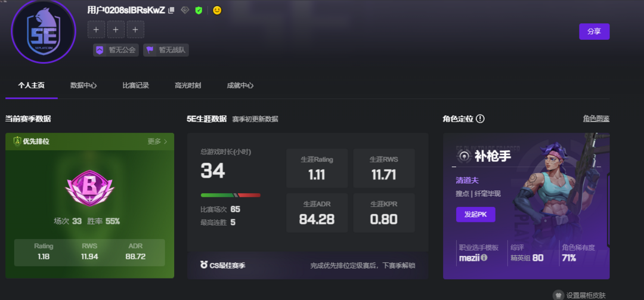Screen dimensions: 644x300
Task: Click the season ADR value 88.72
Action: [x=135, y=257]
